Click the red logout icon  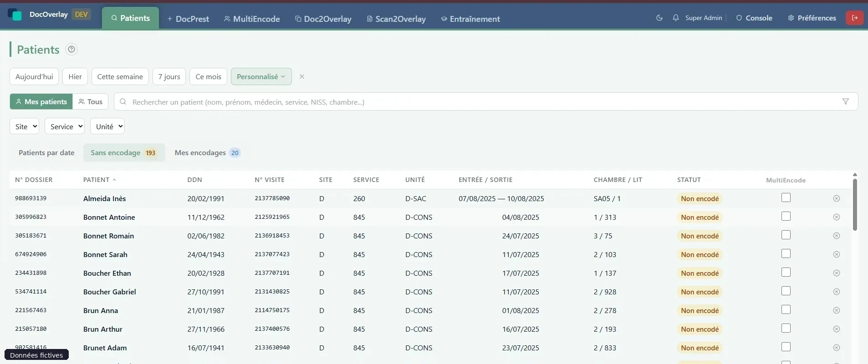[x=854, y=18]
